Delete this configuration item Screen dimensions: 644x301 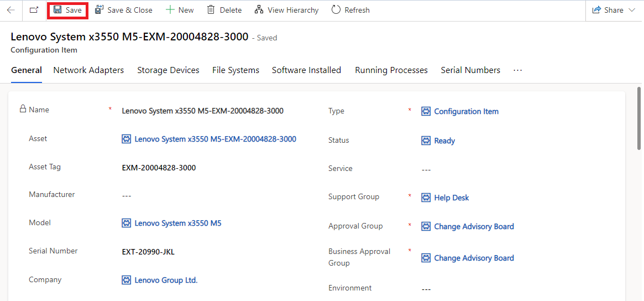224,11
